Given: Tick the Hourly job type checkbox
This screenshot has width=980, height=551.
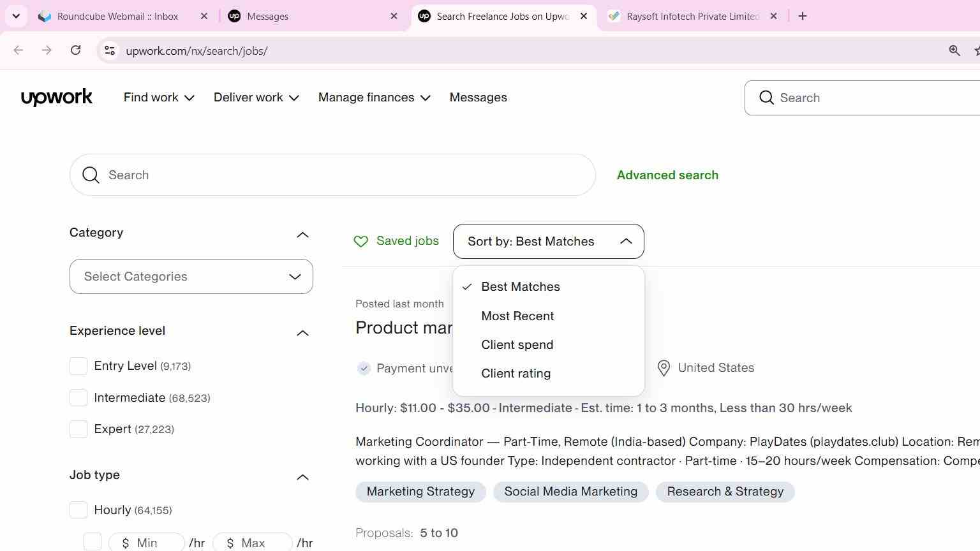Looking at the screenshot, I should click(78, 510).
